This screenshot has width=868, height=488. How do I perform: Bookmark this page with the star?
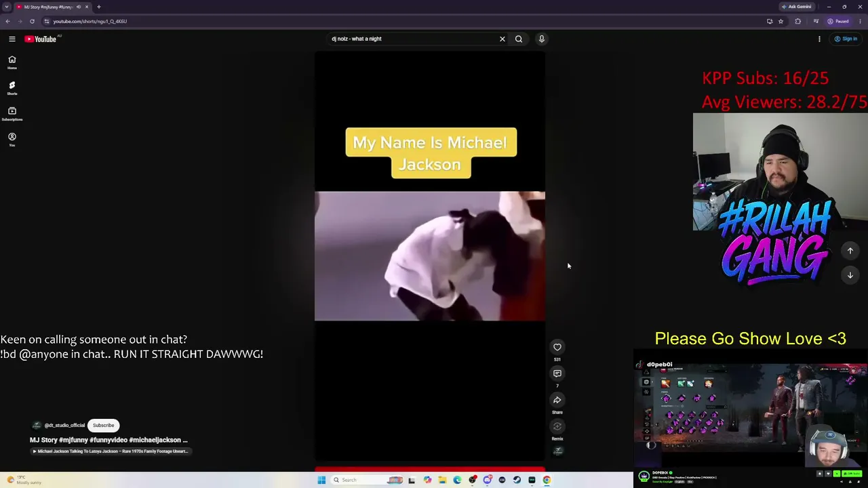coord(781,21)
